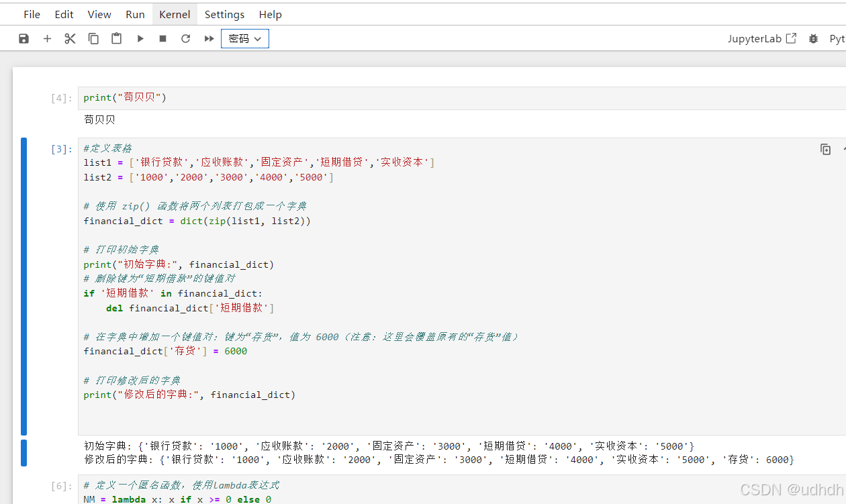Open the Help menu
846x504 pixels.
pyautogui.click(x=271, y=13)
